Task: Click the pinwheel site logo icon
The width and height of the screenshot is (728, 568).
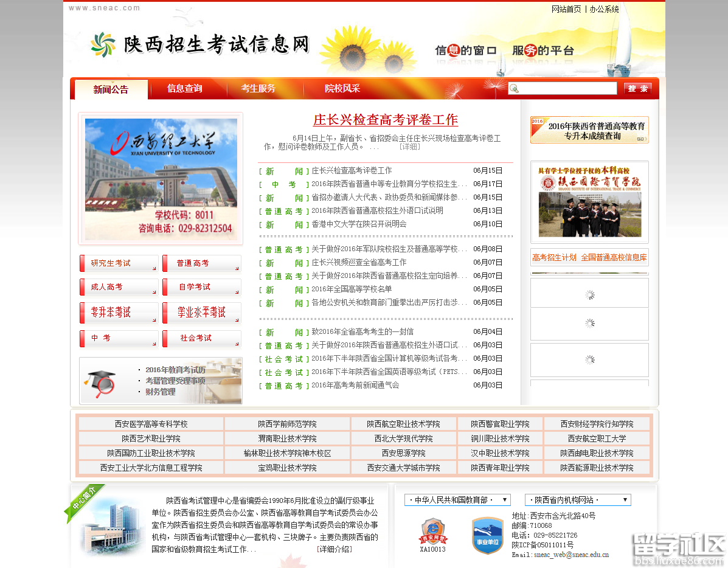Action: (x=103, y=44)
